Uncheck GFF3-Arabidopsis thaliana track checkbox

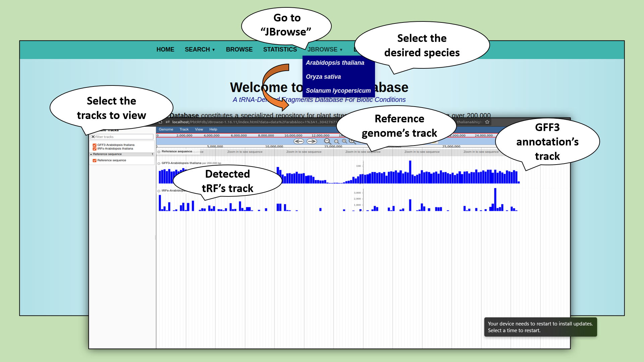pyautogui.click(x=95, y=145)
